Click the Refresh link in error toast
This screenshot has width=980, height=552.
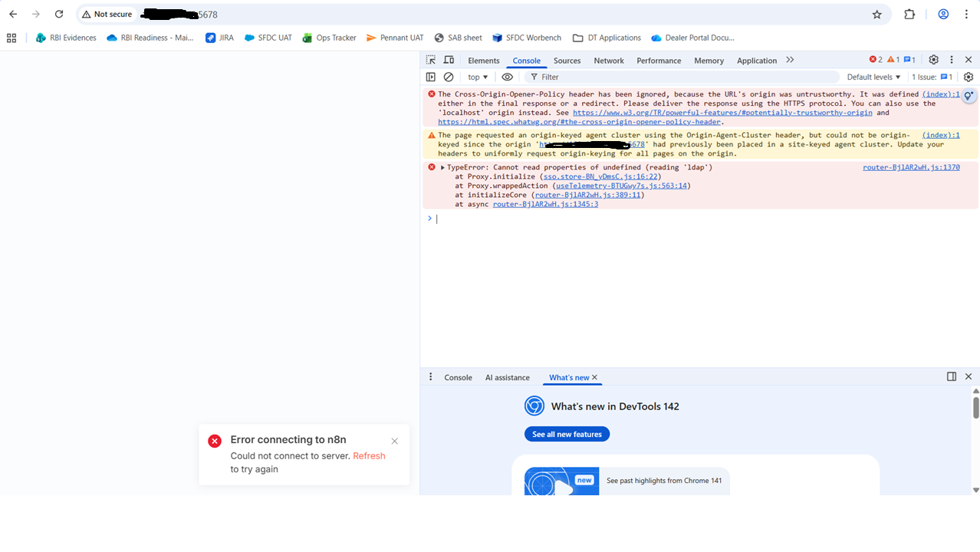pos(369,455)
